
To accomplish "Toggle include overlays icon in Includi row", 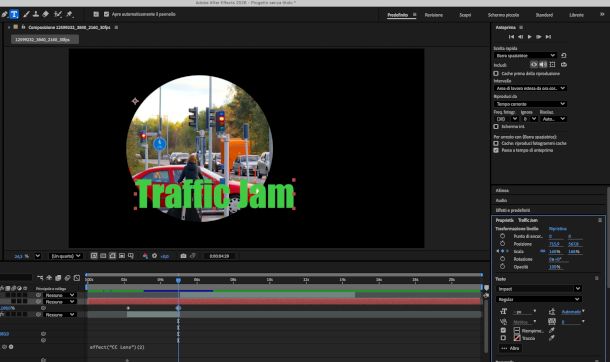I will point(552,65).
